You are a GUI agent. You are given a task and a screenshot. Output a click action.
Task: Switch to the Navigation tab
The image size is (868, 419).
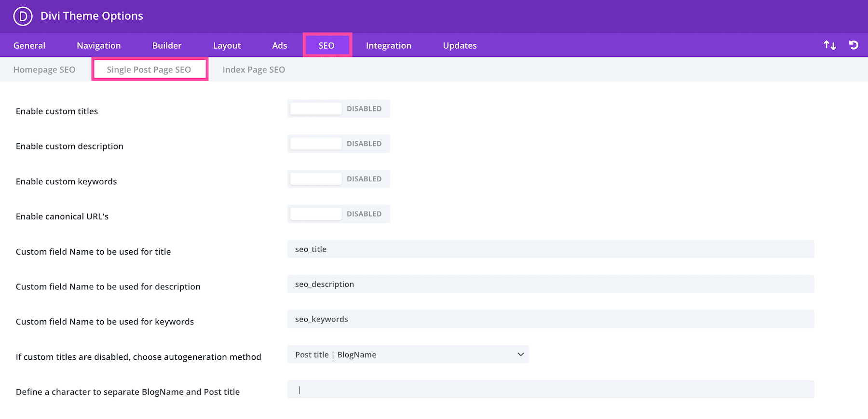99,46
